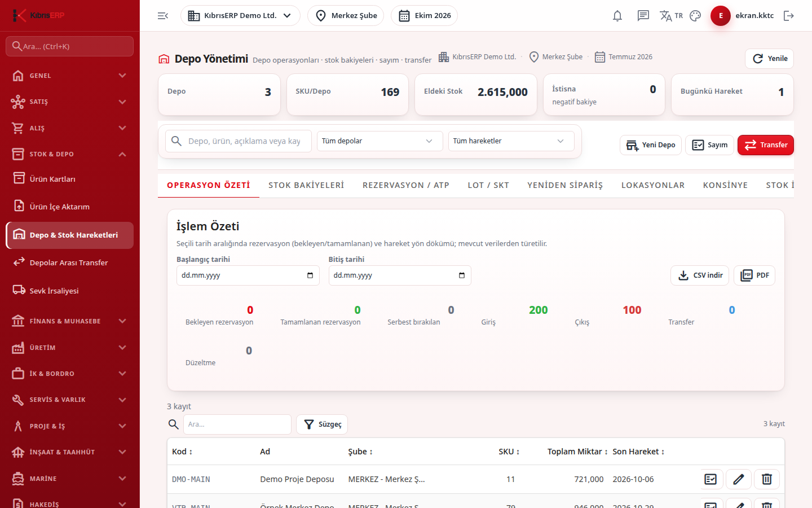Switch to REZERVASYON / ATP tab

click(x=406, y=185)
